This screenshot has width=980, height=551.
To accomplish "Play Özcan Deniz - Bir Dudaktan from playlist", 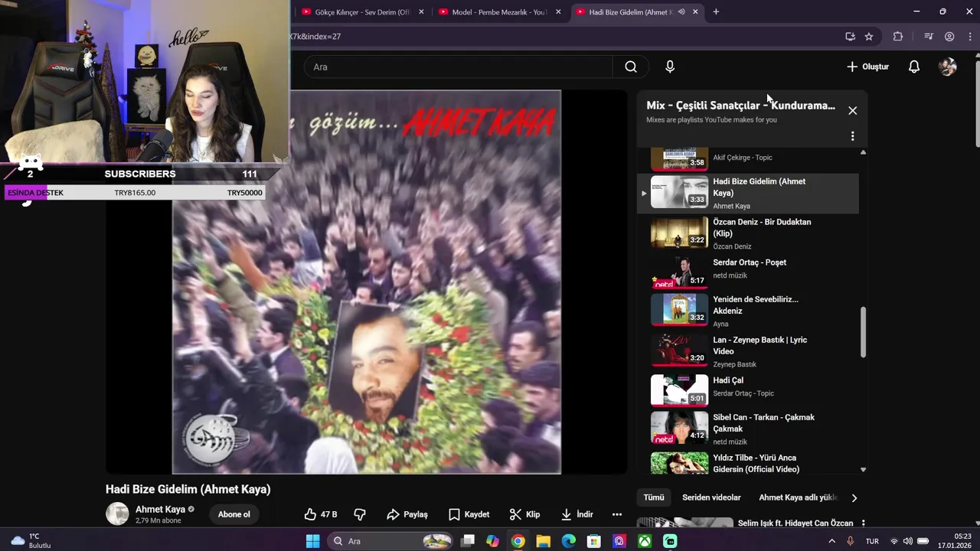I will [748, 233].
